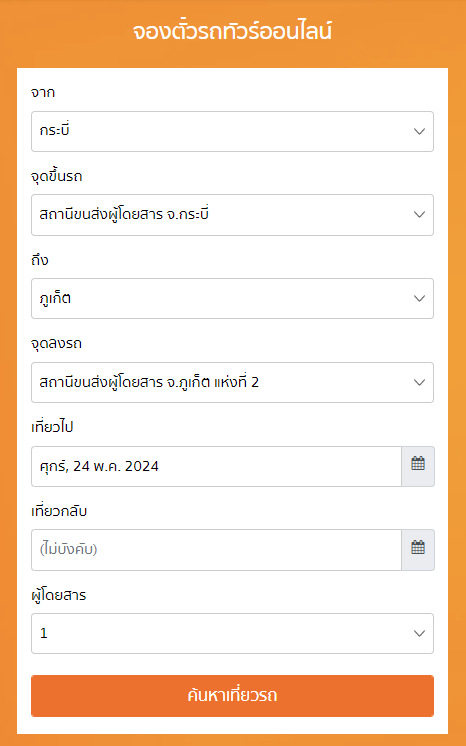This screenshot has width=466, height=746.
Task: Click the chevron arrow in the ภูเก็ต dropdown
Action: tap(419, 298)
